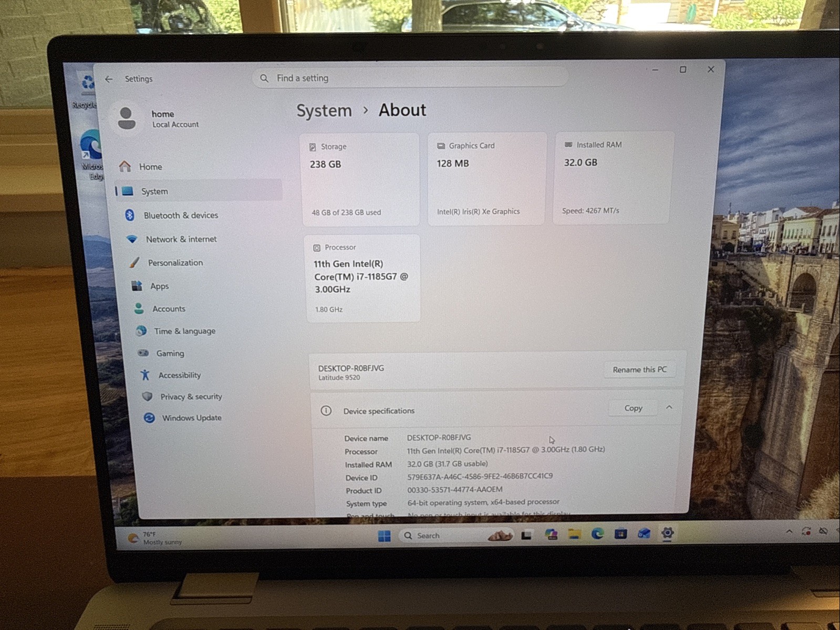Click the Find a setting search box

click(410, 78)
